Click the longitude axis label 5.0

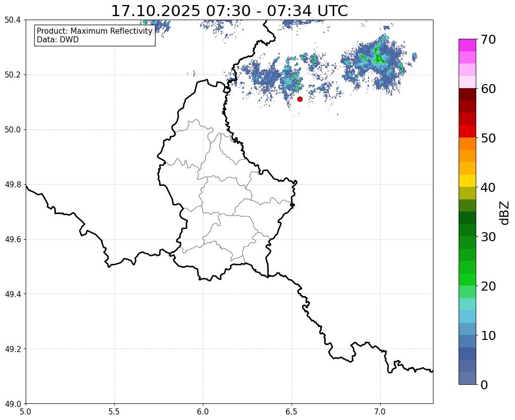[26, 411]
